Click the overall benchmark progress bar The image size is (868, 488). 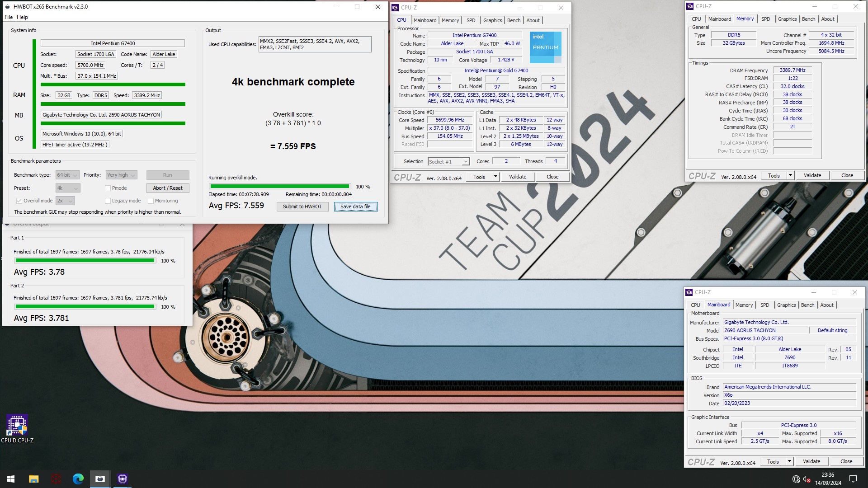point(279,186)
